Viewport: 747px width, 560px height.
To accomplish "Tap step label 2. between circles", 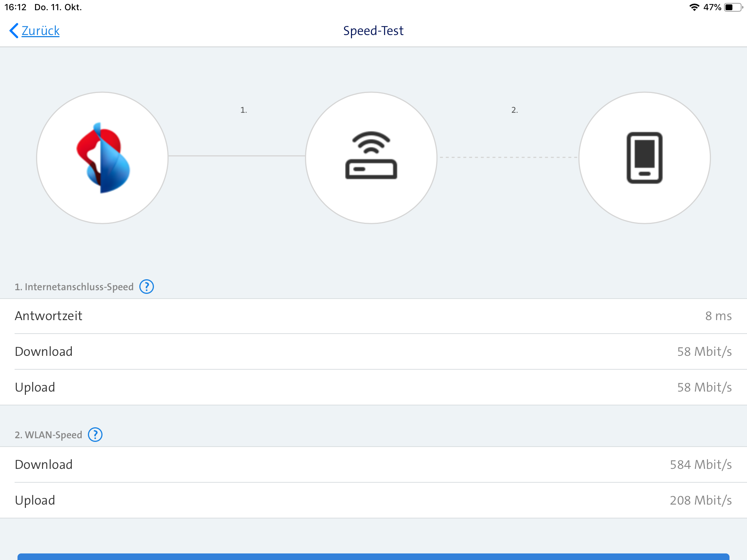I will tap(514, 110).
